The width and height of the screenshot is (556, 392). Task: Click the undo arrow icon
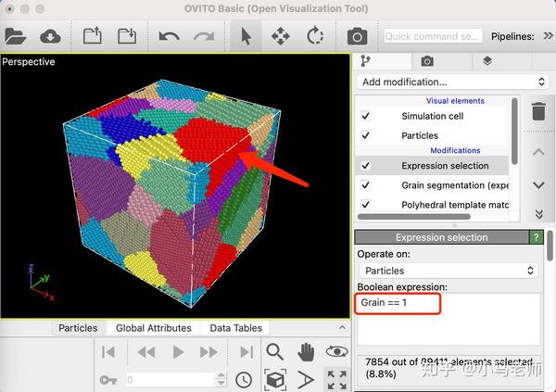[x=169, y=36]
